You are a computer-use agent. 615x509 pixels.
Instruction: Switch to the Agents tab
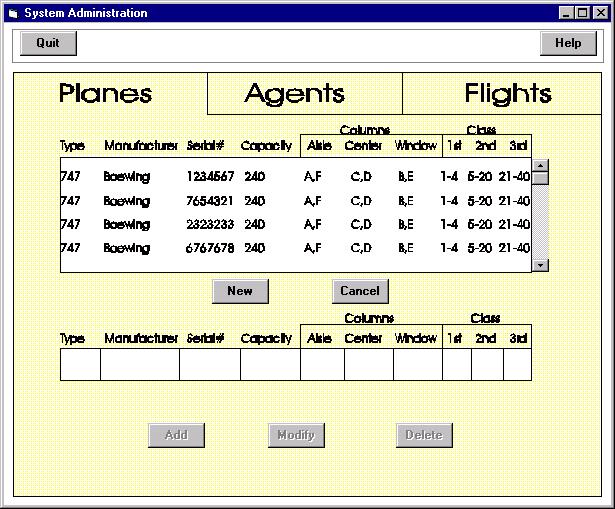pos(295,94)
